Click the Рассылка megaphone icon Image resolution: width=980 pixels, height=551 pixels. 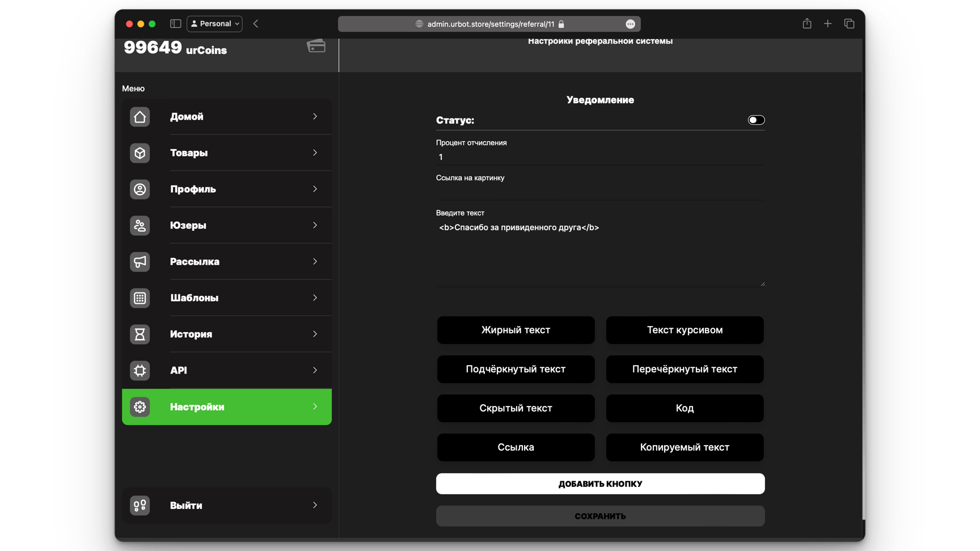click(140, 262)
